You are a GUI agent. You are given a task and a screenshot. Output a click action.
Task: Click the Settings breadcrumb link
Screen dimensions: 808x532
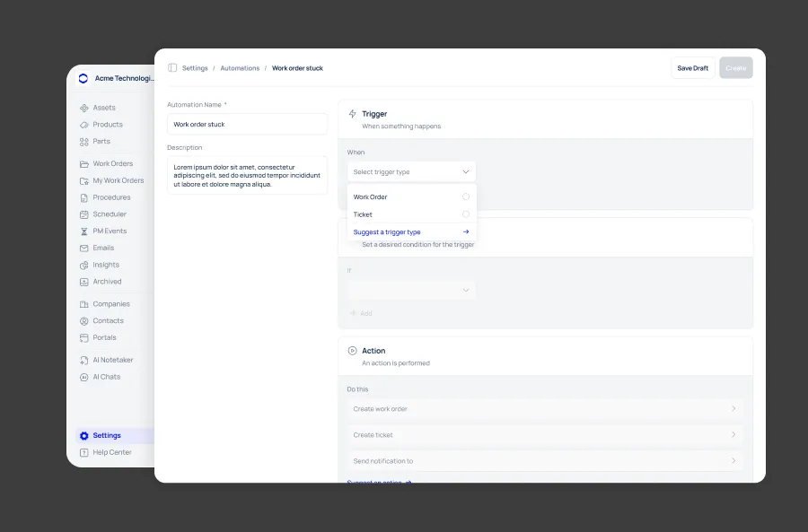(195, 68)
